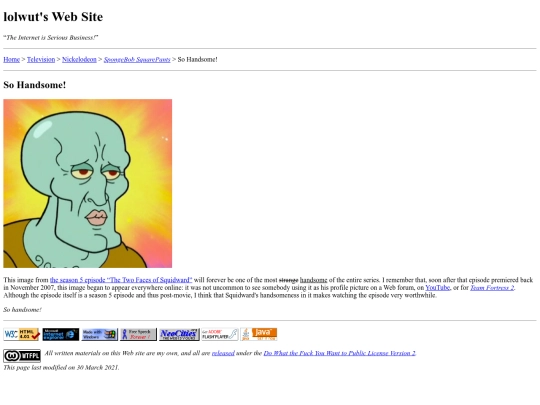Open the Nickelodeon breadcrumb link

79,59
